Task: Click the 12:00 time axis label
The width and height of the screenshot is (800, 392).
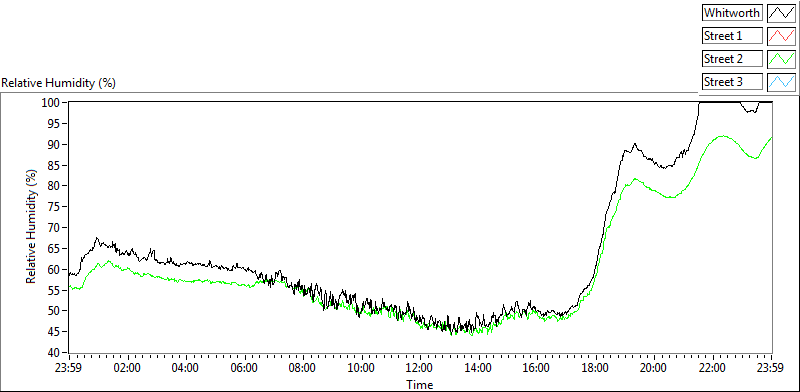Action: point(420,368)
